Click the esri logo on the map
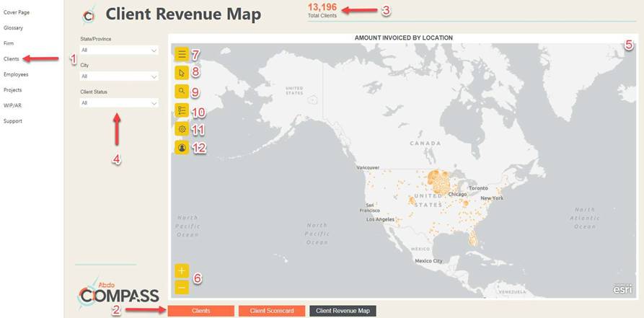The width and height of the screenshot is (644, 318). click(622, 288)
